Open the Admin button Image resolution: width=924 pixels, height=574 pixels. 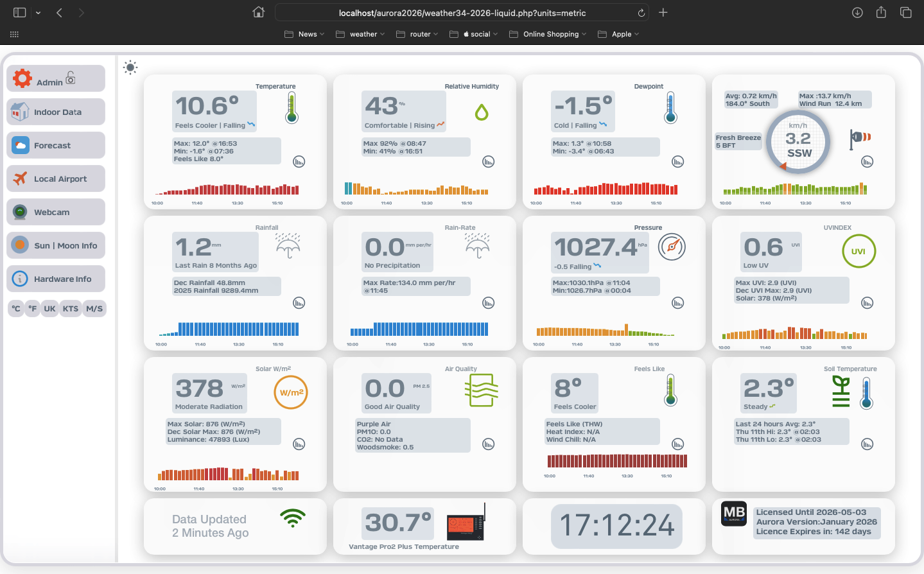pyautogui.click(x=56, y=79)
